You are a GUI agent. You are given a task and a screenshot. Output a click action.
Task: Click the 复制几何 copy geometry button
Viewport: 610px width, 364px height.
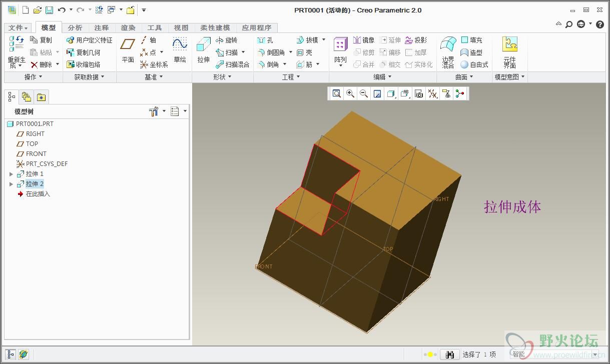84,52
